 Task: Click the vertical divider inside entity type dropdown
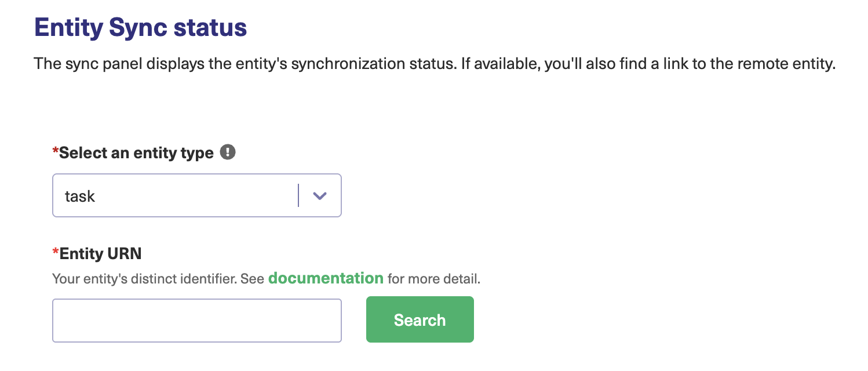coord(298,196)
